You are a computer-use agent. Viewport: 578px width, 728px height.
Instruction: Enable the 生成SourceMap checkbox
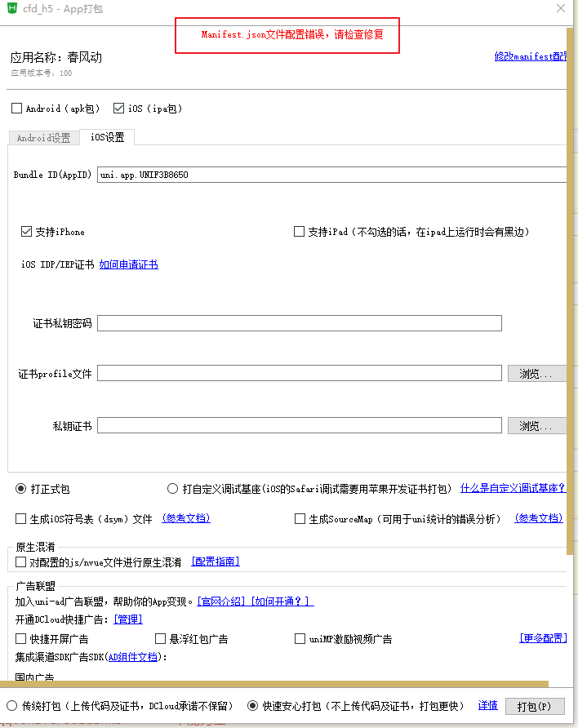pyautogui.click(x=300, y=518)
